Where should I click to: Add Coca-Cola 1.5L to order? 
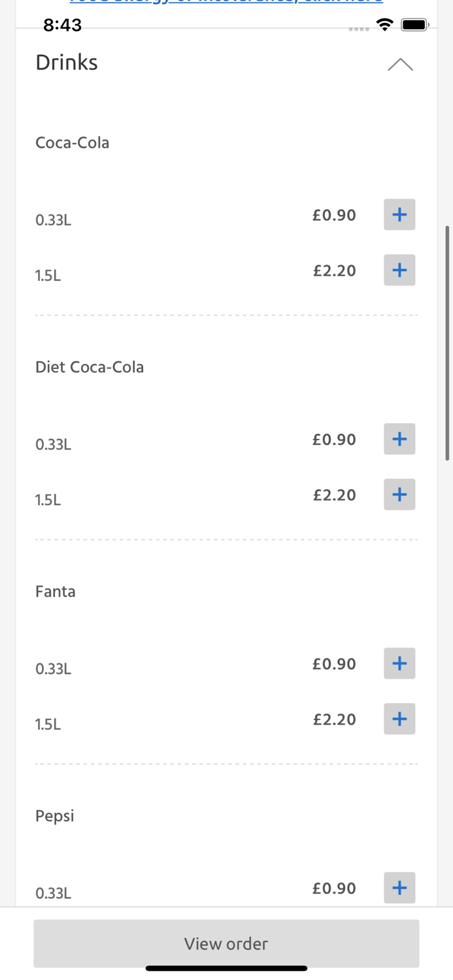click(399, 270)
